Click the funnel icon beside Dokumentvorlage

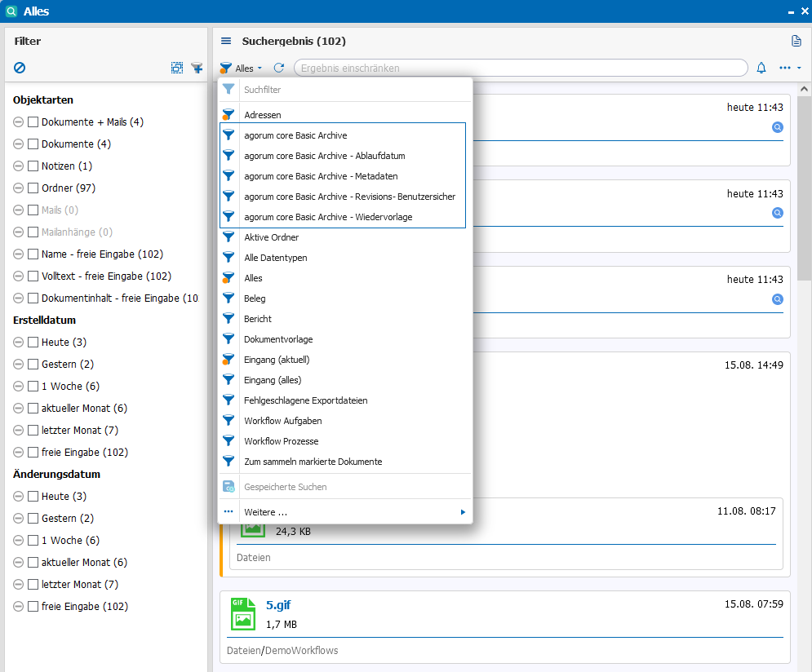click(x=229, y=339)
